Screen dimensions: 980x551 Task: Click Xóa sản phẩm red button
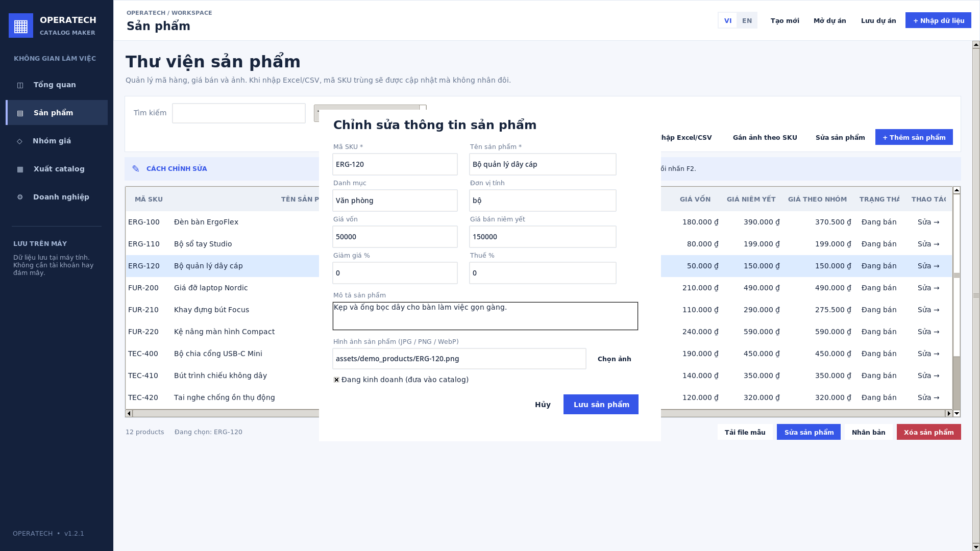(x=928, y=432)
